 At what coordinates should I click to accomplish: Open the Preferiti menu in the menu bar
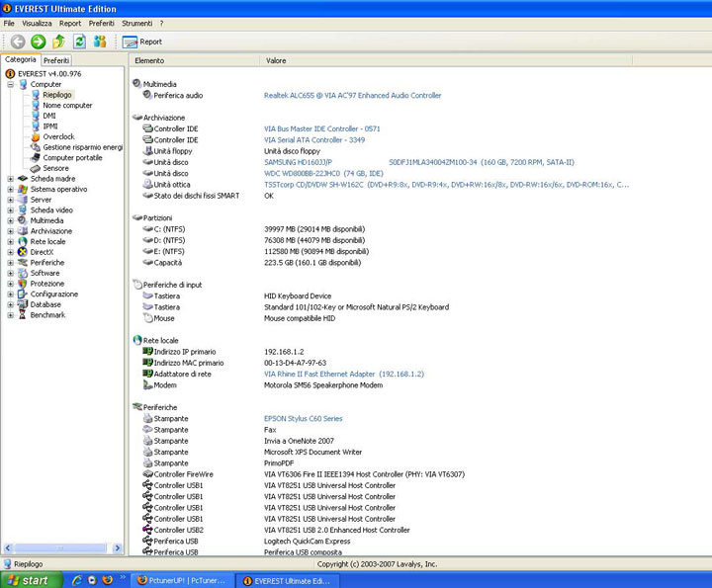coord(101,23)
